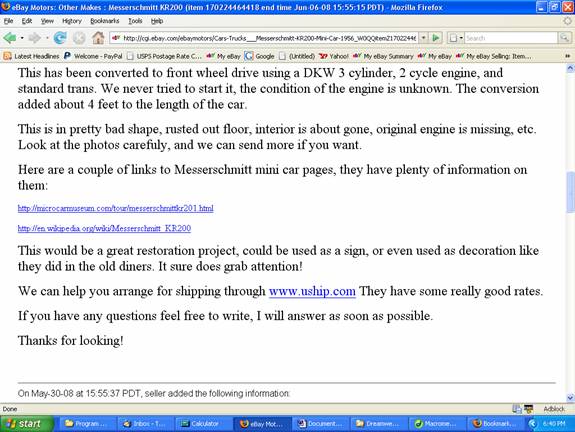The width and height of the screenshot is (575, 432).
Task: Expand the address bar history dropdown
Action: pos(424,38)
